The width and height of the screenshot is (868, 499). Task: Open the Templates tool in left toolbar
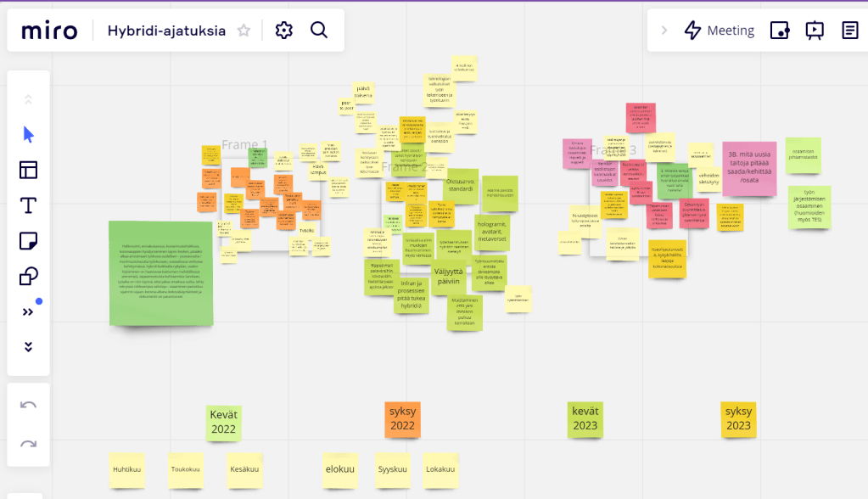(28, 170)
